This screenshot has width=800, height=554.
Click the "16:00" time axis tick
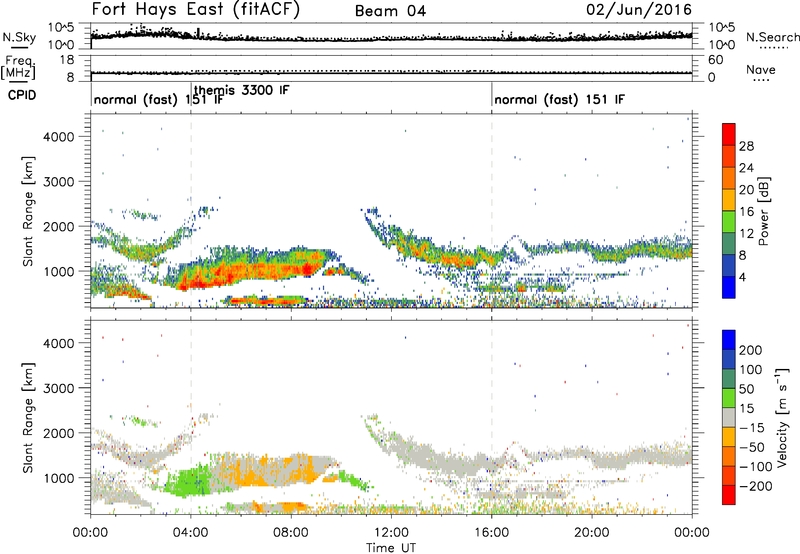[x=491, y=533]
